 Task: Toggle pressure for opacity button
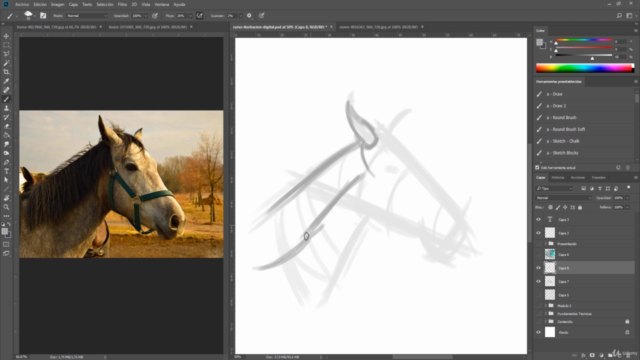pyautogui.click(x=155, y=16)
